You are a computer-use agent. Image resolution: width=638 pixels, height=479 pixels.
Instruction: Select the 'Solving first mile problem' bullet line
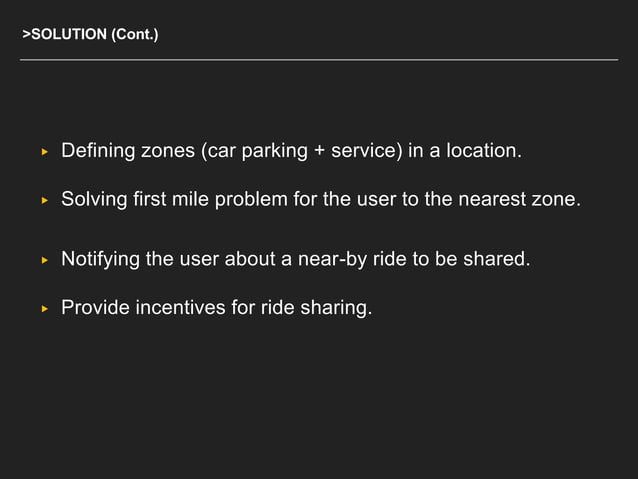321,199
